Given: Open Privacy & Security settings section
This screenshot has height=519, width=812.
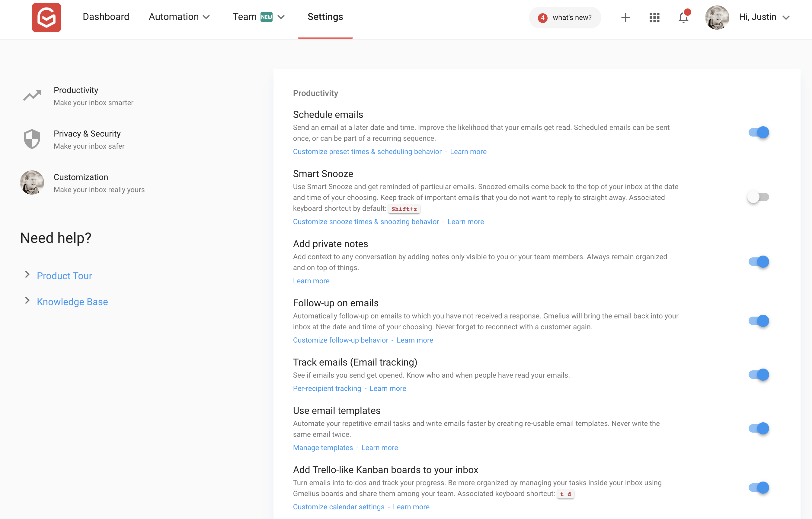Looking at the screenshot, I should [x=74, y=139].
